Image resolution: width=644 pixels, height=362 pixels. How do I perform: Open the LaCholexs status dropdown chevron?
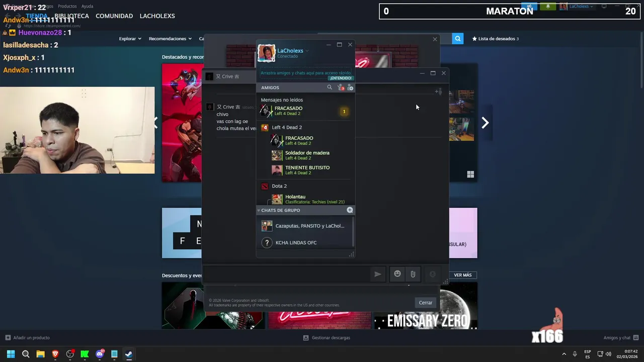point(307,51)
